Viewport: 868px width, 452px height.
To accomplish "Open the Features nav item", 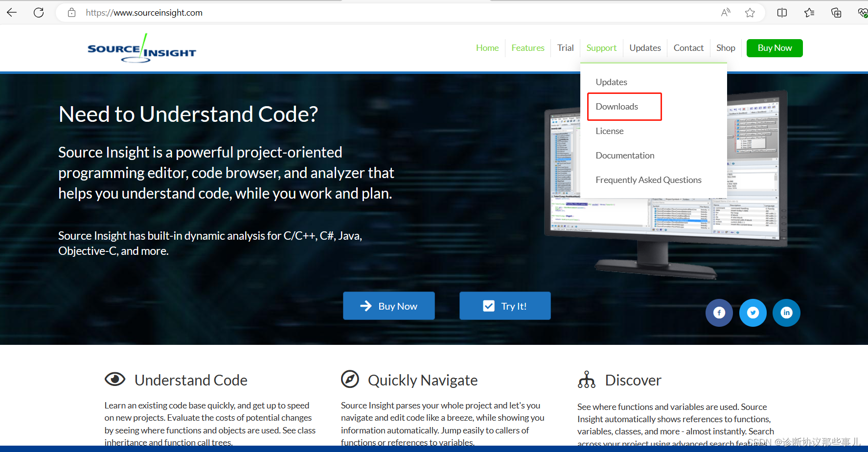I will coord(528,48).
